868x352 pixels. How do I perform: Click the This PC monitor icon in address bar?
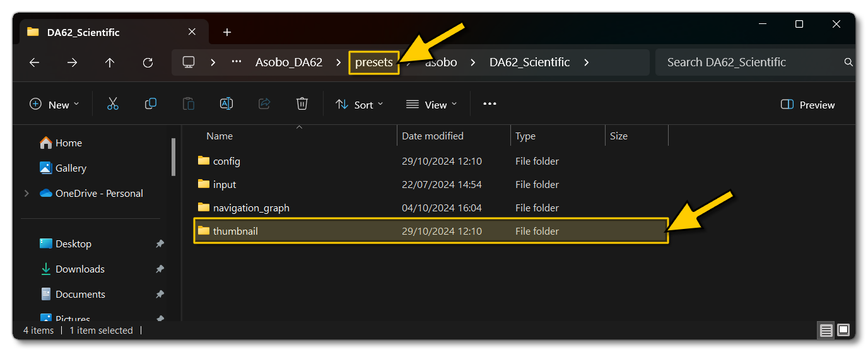[x=188, y=62]
